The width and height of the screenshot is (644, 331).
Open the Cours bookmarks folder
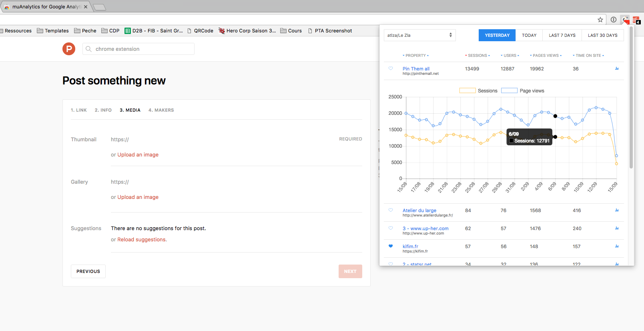pos(291,31)
